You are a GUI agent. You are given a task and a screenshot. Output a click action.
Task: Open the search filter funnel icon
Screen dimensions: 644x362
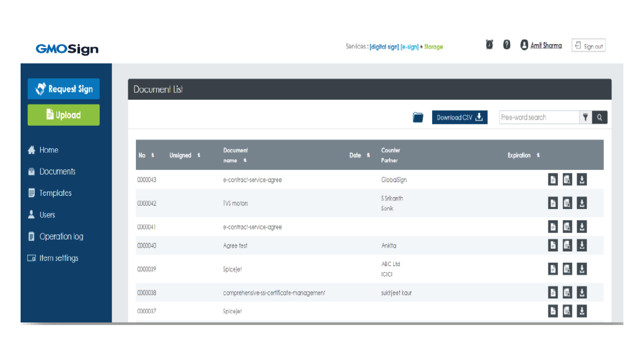tap(585, 117)
